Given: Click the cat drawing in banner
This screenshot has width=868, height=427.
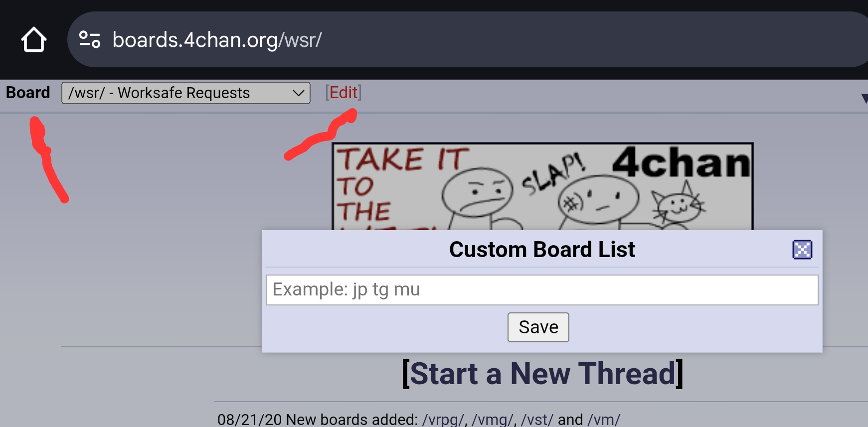Looking at the screenshot, I should coord(678,203).
